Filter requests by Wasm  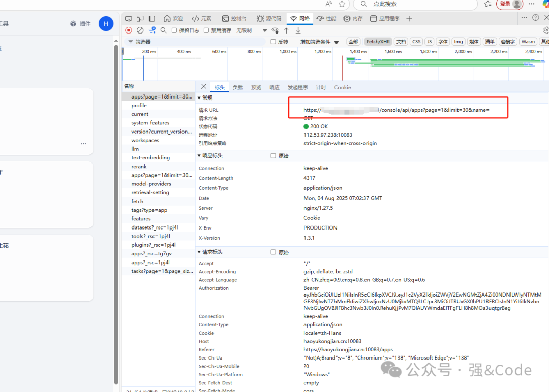click(x=528, y=42)
